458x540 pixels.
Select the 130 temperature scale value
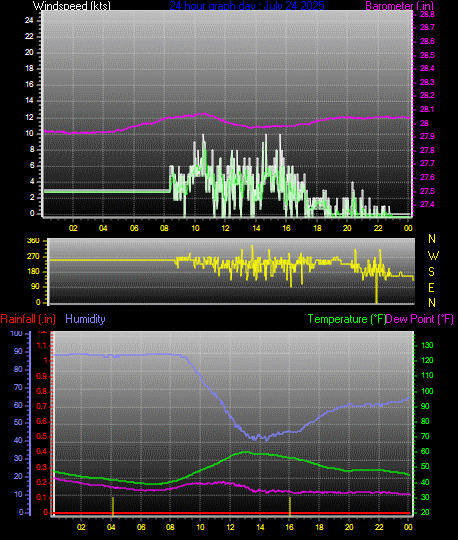click(x=427, y=345)
